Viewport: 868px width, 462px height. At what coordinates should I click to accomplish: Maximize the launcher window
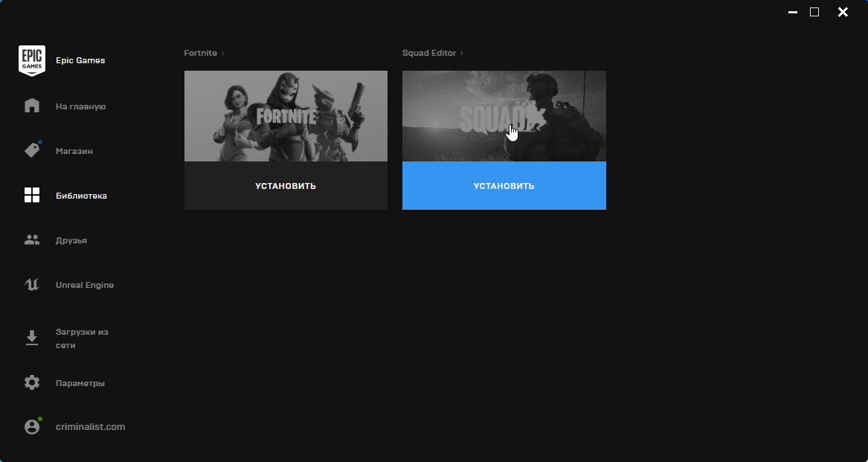pyautogui.click(x=814, y=12)
